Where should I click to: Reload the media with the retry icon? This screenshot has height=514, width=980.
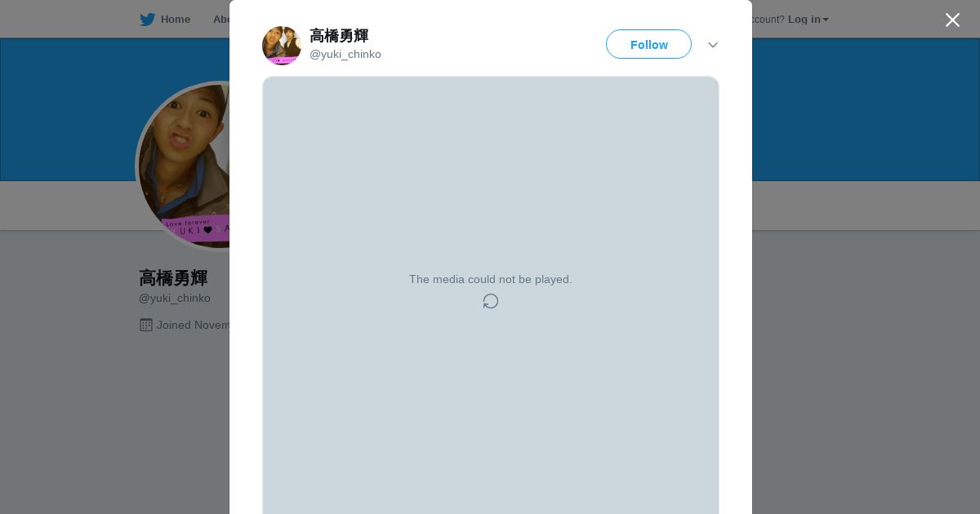[x=491, y=301]
